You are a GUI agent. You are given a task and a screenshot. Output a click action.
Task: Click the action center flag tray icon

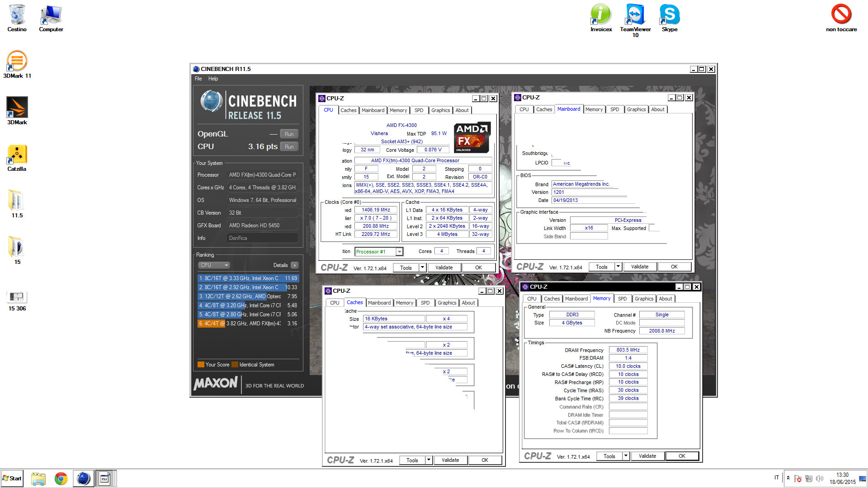(x=798, y=479)
